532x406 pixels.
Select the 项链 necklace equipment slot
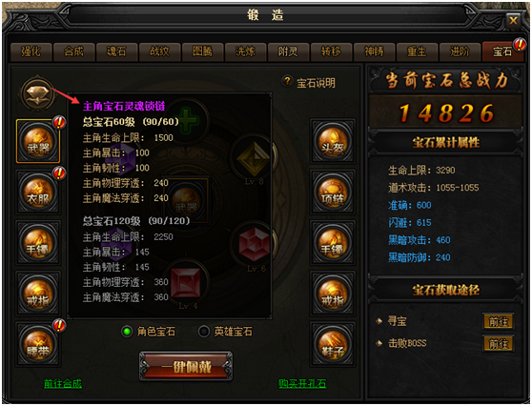[333, 192]
